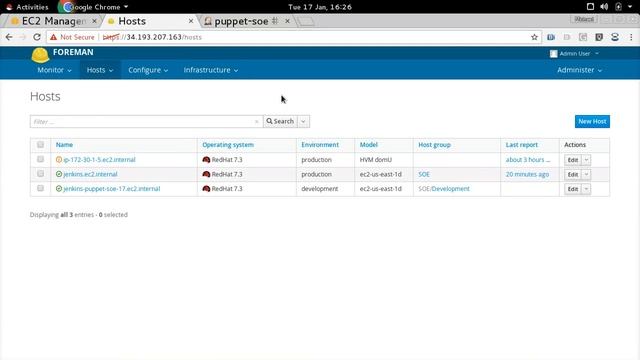The width and height of the screenshot is (640, 360).
Task: Click the New Host button
Action: coord(592,121)
